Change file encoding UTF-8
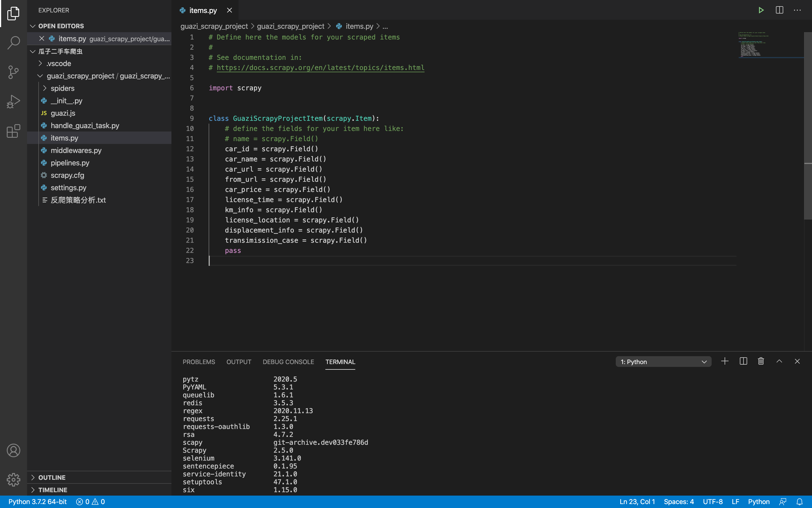The image size is (812, 508). pyautogui.click(x=713, y=502)
